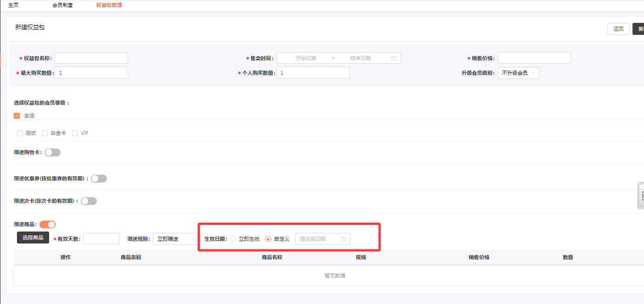Enable the 赠送优惠券 switch
The width and height of the screenshot is (644, 304).
(99, 179)
